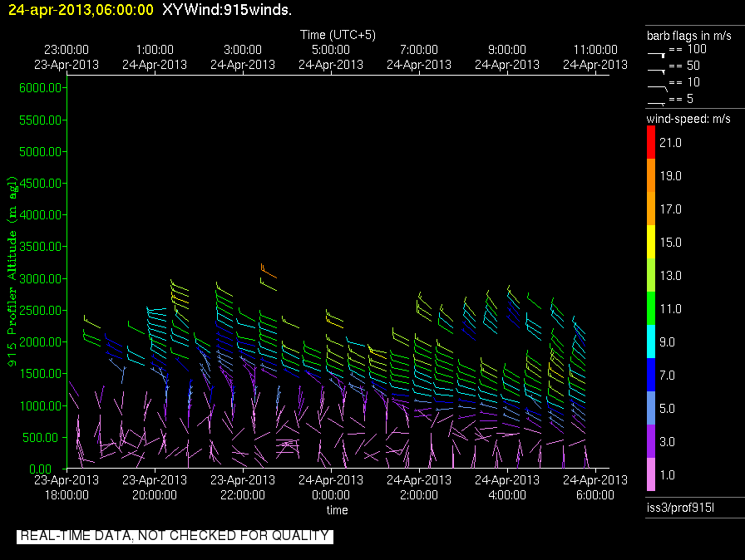This screenshot has width=745, height=560.
Task: Click the 5 m/s barb flag symbol
Action: click(657, 104)
